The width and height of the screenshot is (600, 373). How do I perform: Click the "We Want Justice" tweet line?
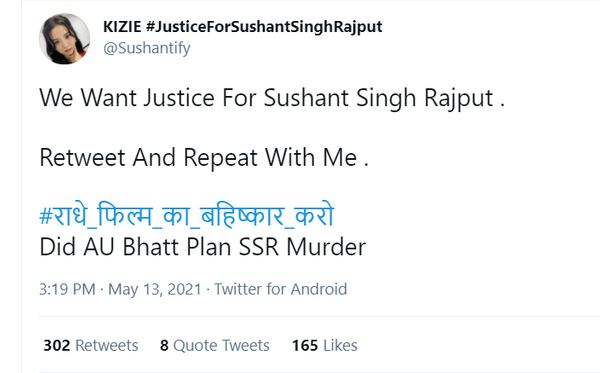tap(272, 98)
